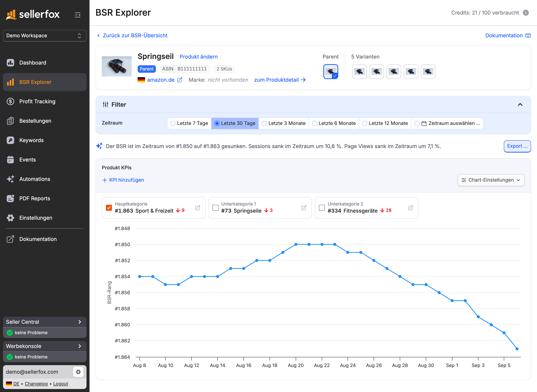
Task: Click the Automations sparkle icon
Action: (x=10, y=179)
